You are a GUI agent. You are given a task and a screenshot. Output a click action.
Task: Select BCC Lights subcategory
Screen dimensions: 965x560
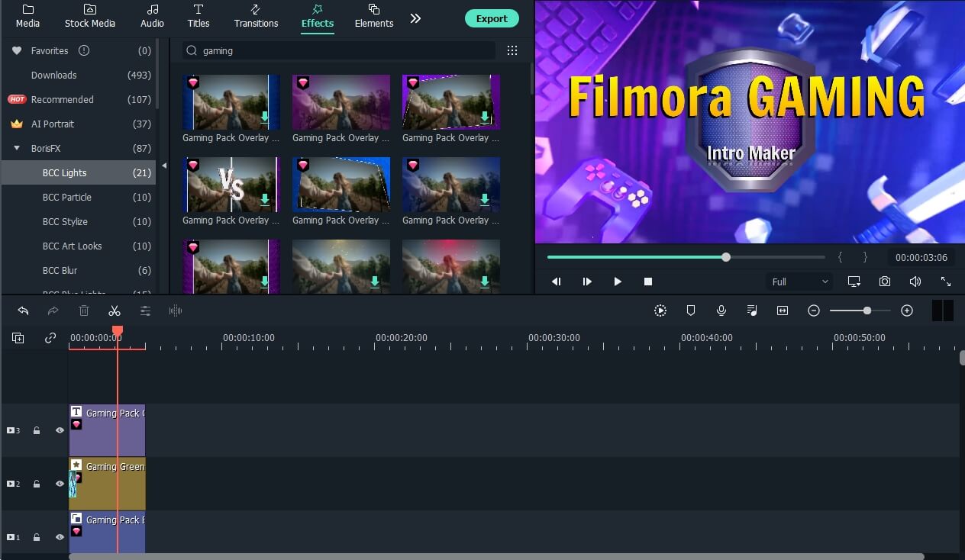[x=79, y=172]
